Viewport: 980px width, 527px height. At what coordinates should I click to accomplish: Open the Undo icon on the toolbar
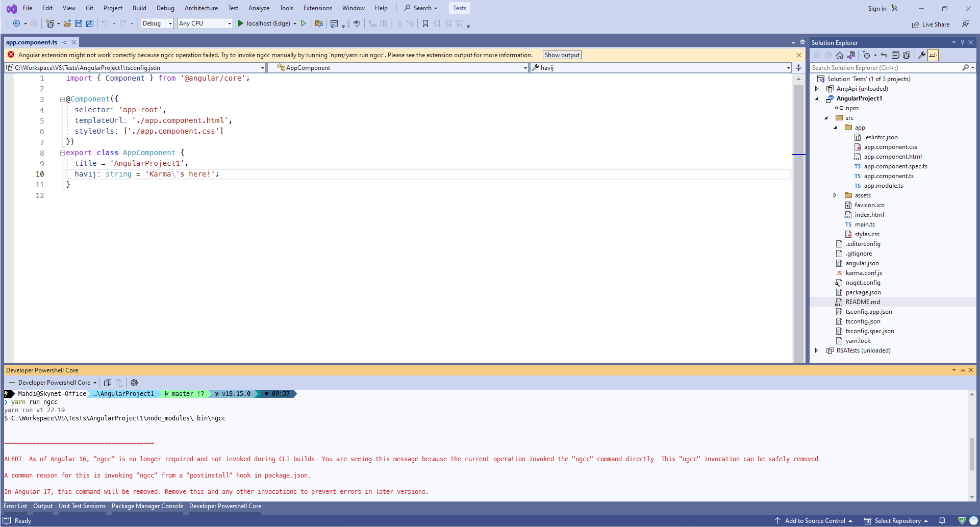pyautogui.click(x=105, y=23)
